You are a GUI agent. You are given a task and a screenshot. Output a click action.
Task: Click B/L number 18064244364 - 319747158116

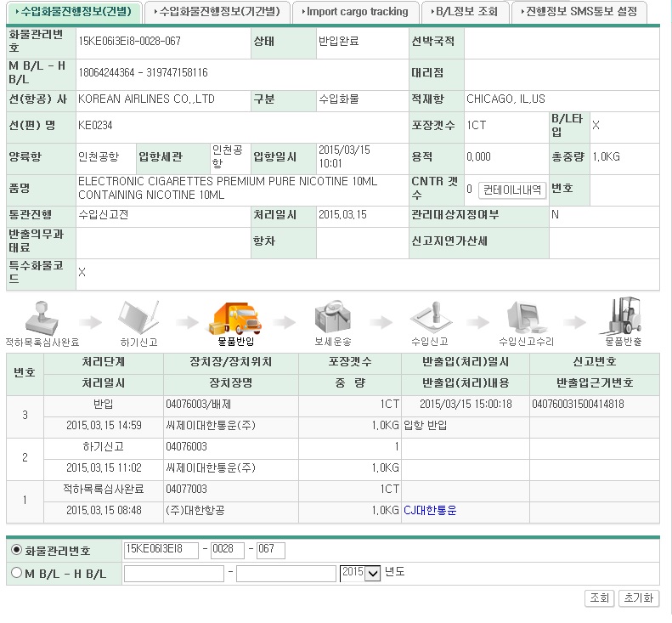(x=143, y=72)
